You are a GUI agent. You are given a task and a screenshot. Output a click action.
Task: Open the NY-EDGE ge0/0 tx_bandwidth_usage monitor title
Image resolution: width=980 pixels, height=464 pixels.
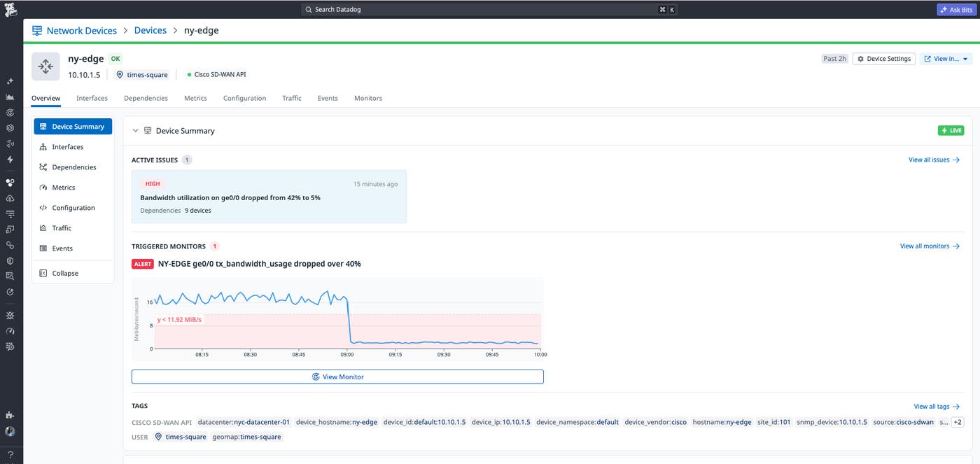(260, 264)
